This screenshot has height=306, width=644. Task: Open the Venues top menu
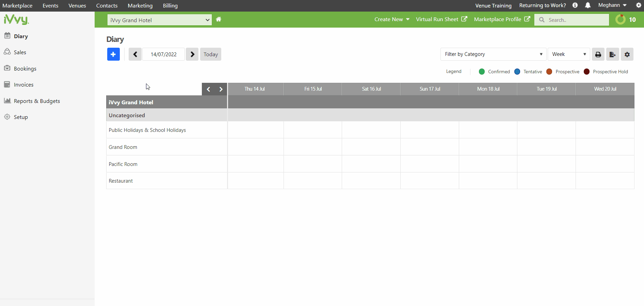(x=77, y=5)
